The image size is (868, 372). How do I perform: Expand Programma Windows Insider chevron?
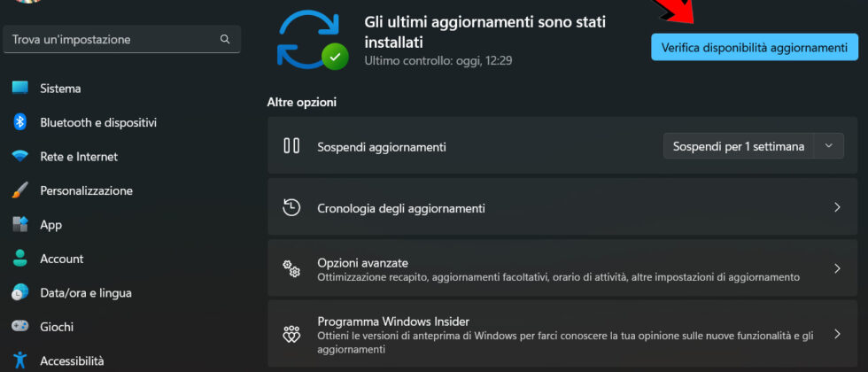tap(837, 335)
